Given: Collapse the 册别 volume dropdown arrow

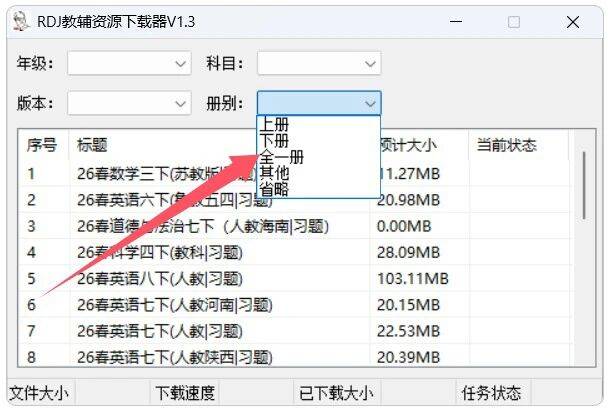Looking at the screenshot, I should click(x=370, y=103).
